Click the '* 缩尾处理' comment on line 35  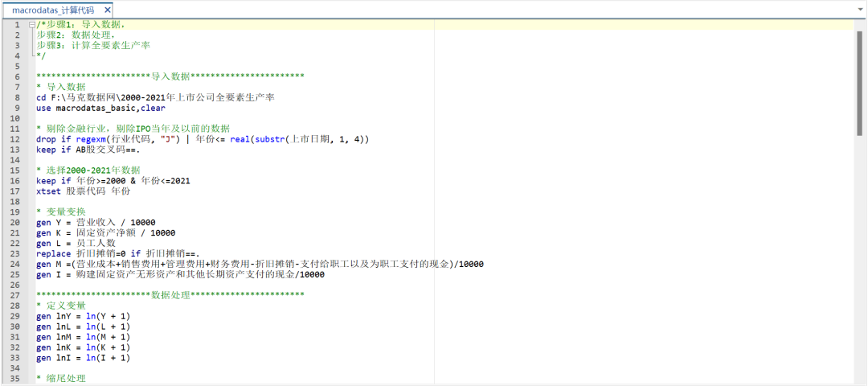(61, 379)
